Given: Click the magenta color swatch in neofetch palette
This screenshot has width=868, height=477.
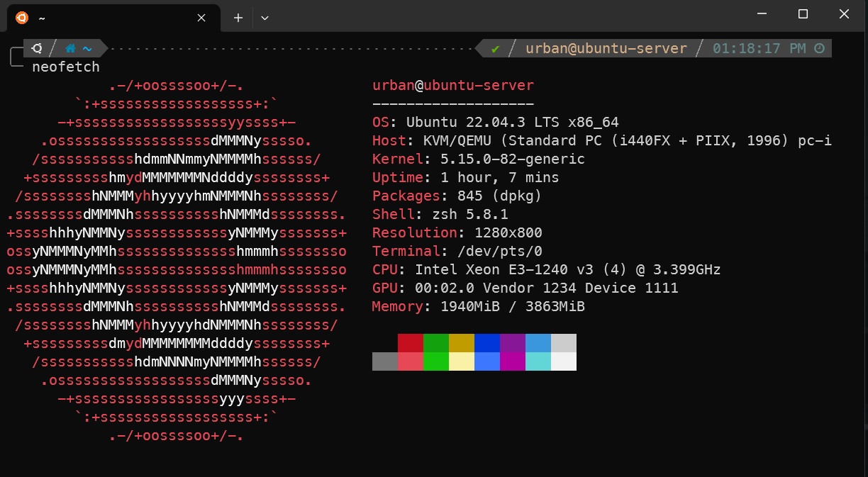Looking at the screenshot, I should tap(512, 343).
